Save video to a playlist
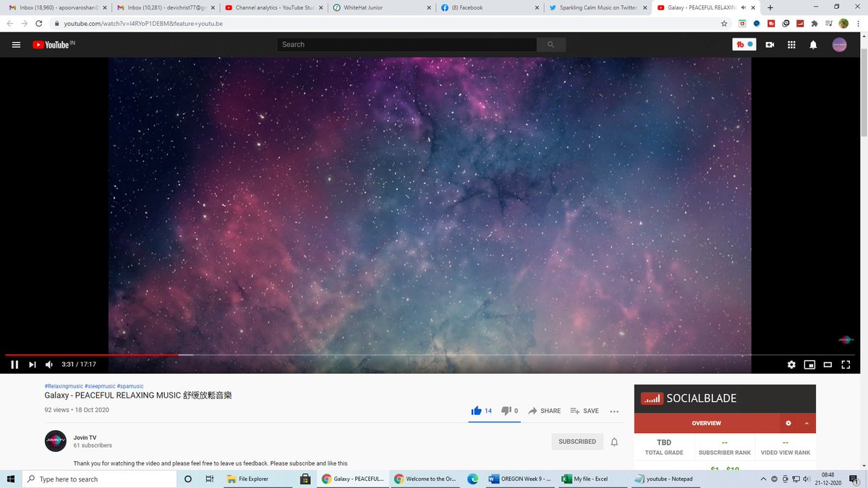The height and width of the screenshot is (488, 868). [584, 411]
